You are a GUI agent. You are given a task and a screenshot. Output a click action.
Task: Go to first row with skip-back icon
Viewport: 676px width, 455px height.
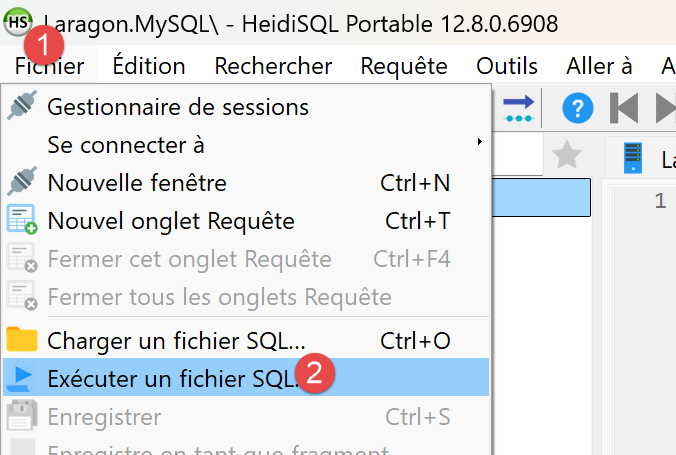(x=624, y=108)
